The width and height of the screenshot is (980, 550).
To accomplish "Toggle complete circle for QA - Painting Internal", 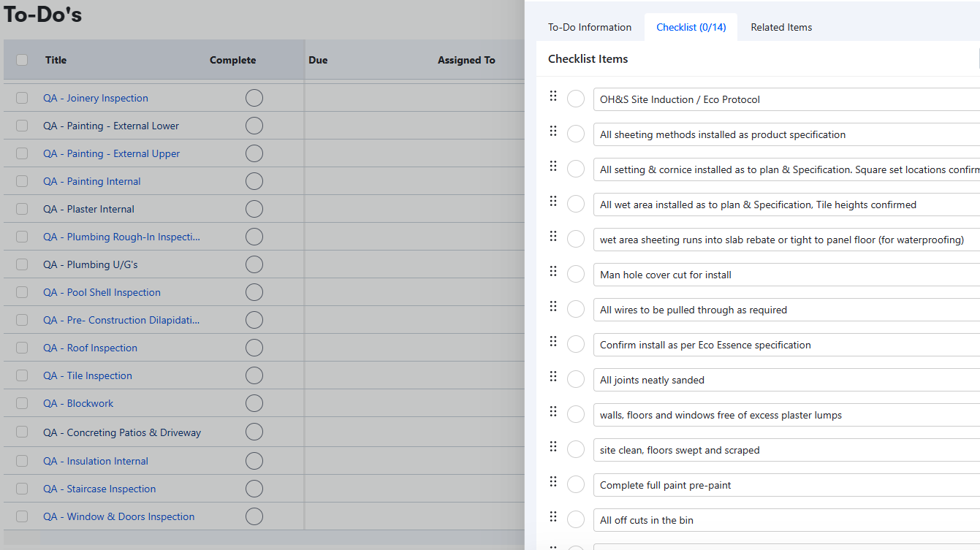I will click(254, 181).
